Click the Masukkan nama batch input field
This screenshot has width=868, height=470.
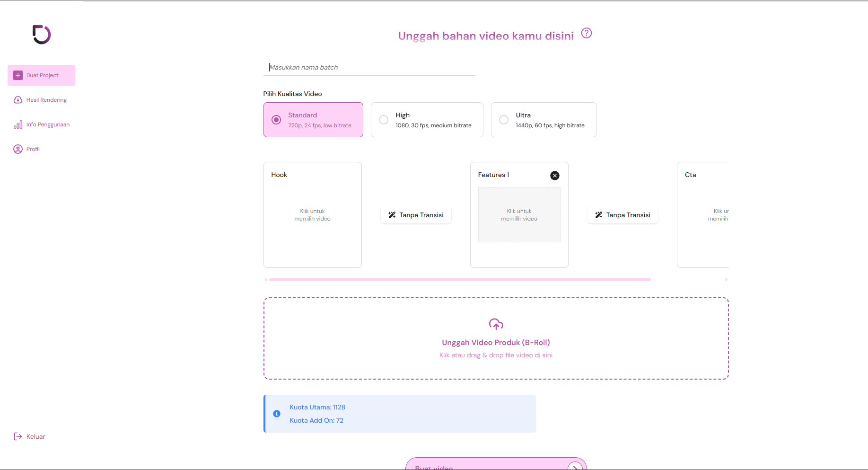369,67
